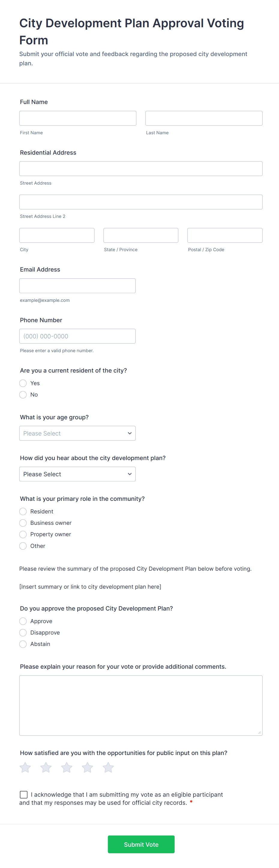Submit the vote with green button

[141, 844]
